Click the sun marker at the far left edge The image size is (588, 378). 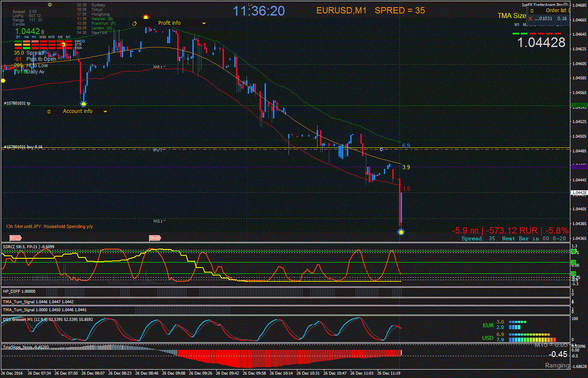(3, 81)
